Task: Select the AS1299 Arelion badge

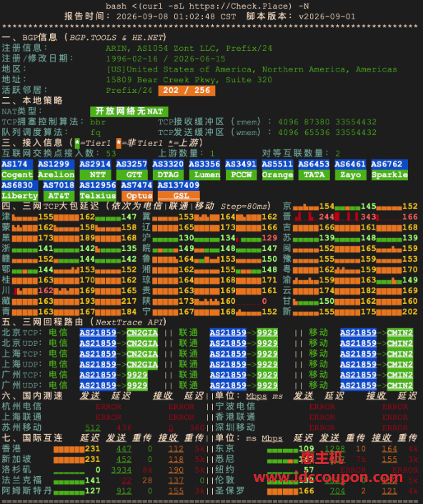Action: tap(56, 169)
